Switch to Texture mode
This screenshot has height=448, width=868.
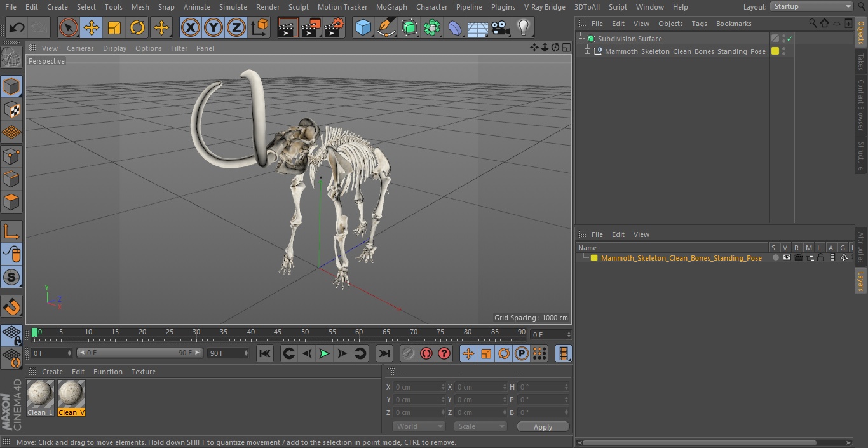[x=11, y=109]
